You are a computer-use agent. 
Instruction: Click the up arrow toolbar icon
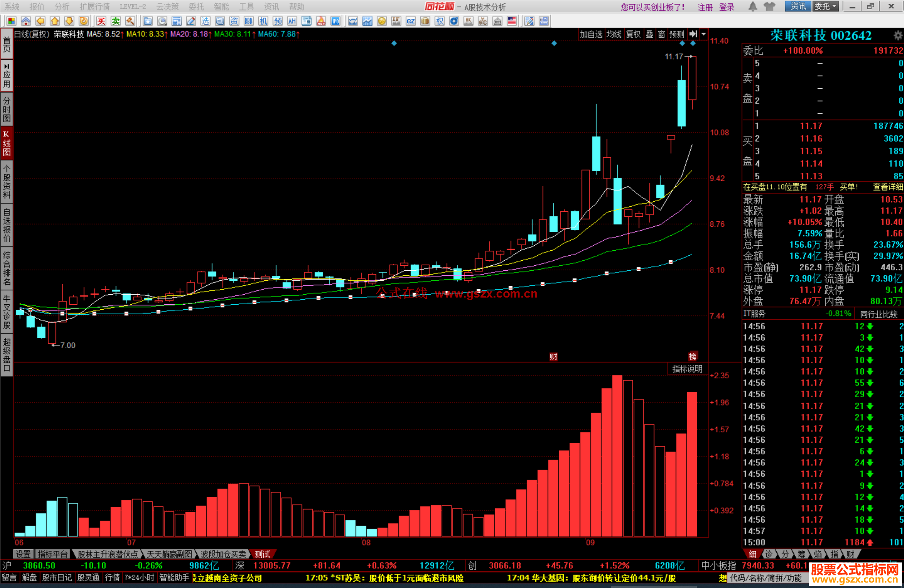tap(55, 21)
